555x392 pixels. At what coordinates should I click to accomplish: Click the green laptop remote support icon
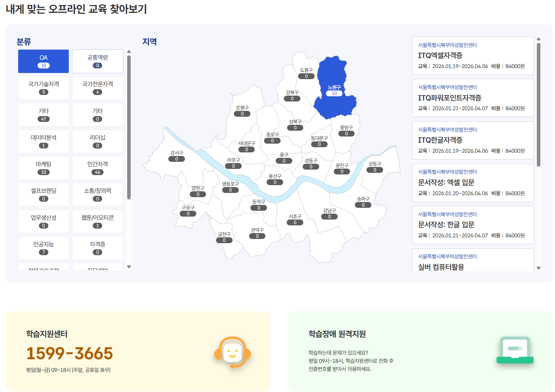[515, 350]
